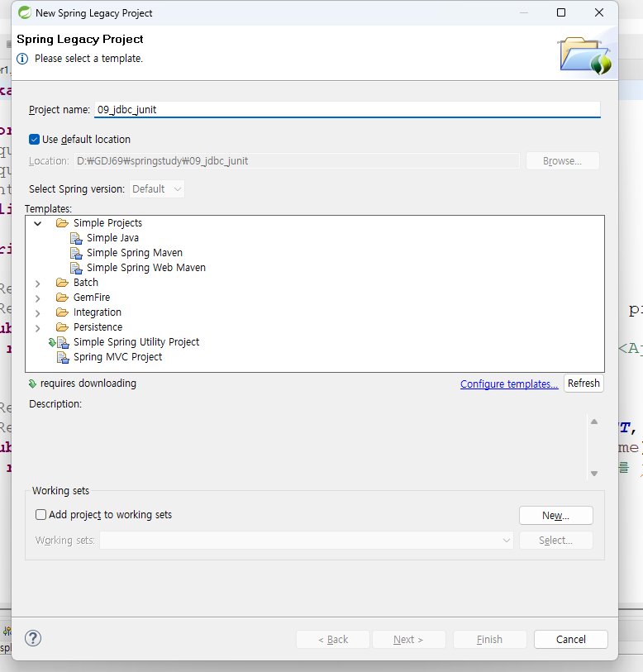Click the Simple Java template icon

[x=76, y=238]
